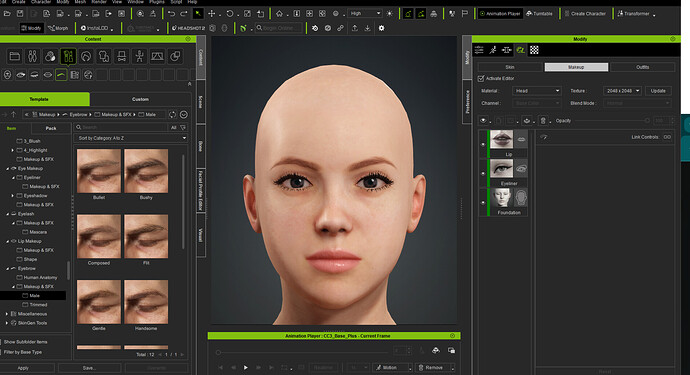
Task: Click the Undo arrow in top toolbar
Action: click(x=171, y=14)
